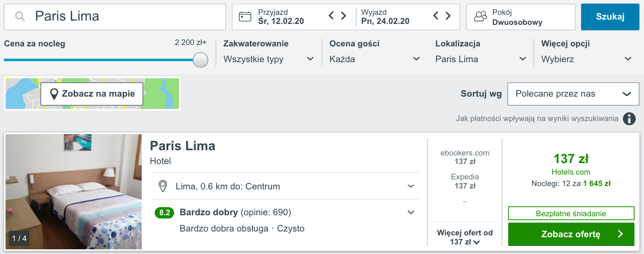This screenshot has height=254, width=644.
Task: Go to next arrival date
Action: pyautogui.click(x=343, y=16)
